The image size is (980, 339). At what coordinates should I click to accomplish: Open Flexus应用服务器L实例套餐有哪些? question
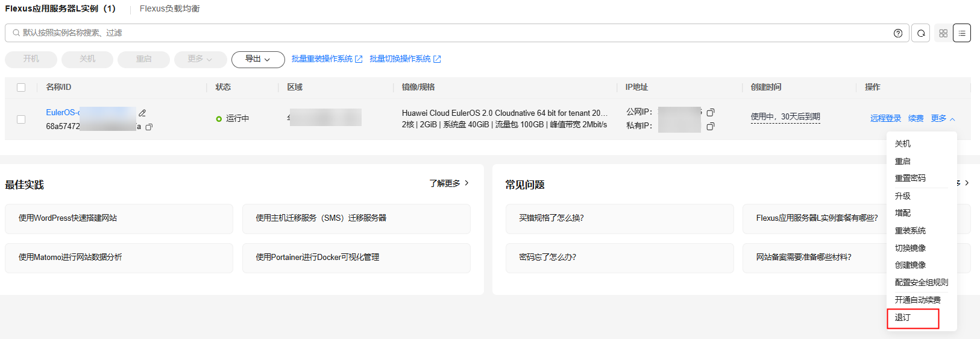tap(817, 218)
